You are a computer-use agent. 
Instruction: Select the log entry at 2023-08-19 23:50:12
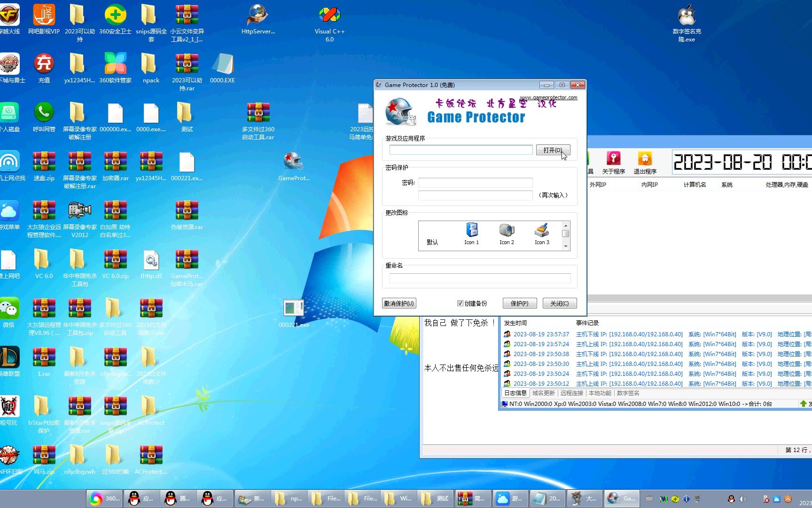[x=657, y=384]
